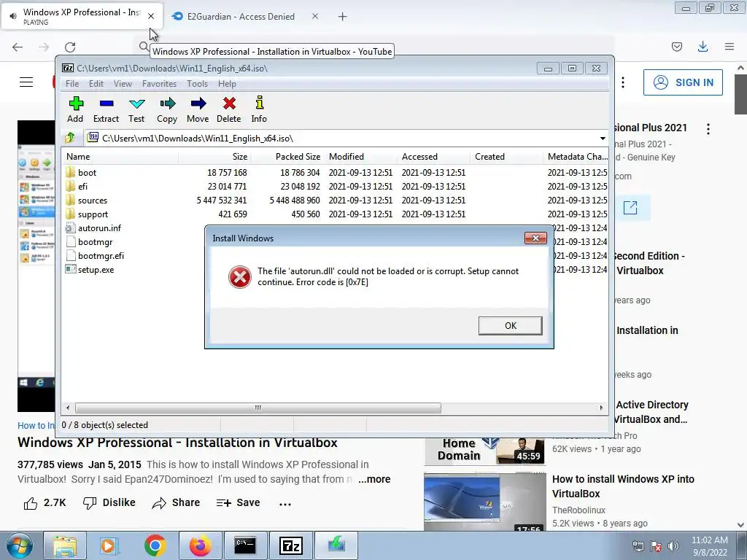
Task: Click the 17:56 VirtualBox video thumbnail
Action: pyautogui.click(x=485, y=502)
